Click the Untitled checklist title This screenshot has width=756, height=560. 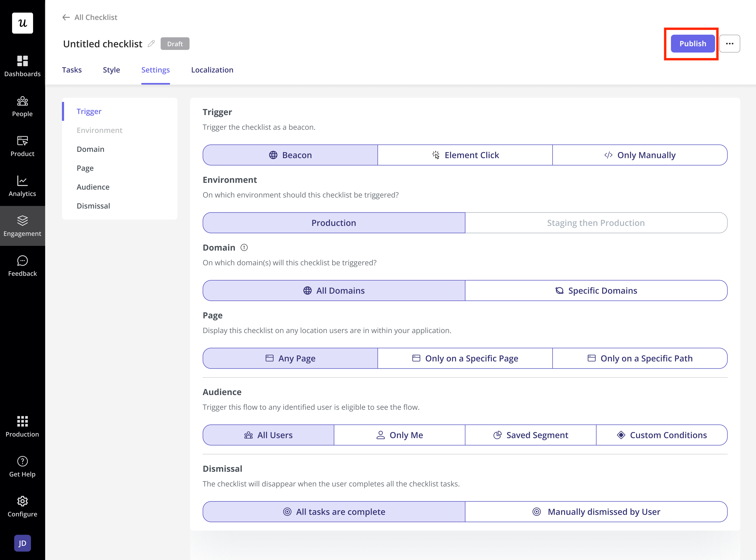[x=103, y=44]
